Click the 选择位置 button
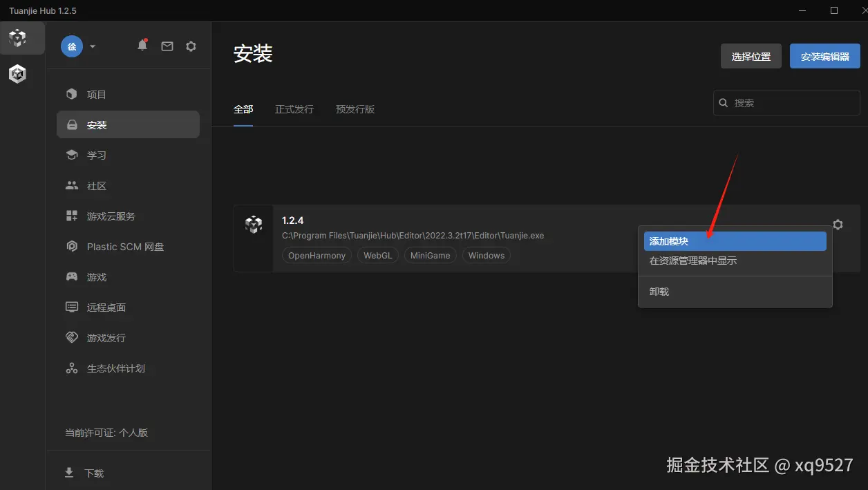868x490 pixels. [751, 56]
